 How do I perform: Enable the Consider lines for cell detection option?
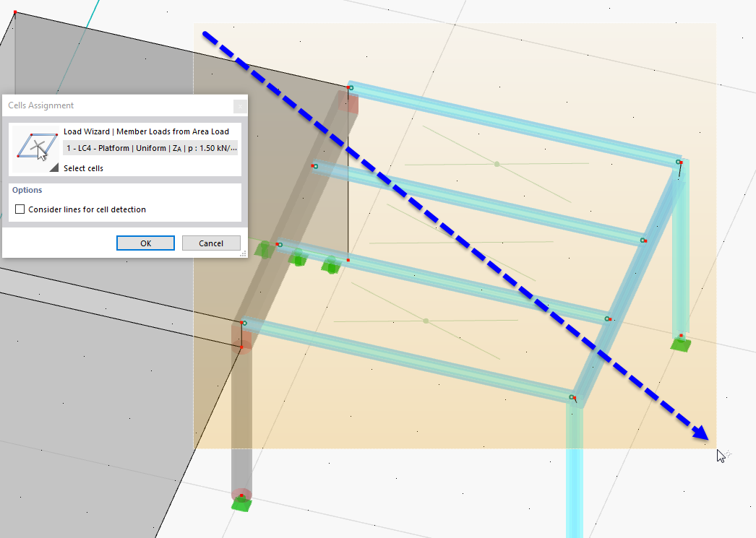[20, 209]
